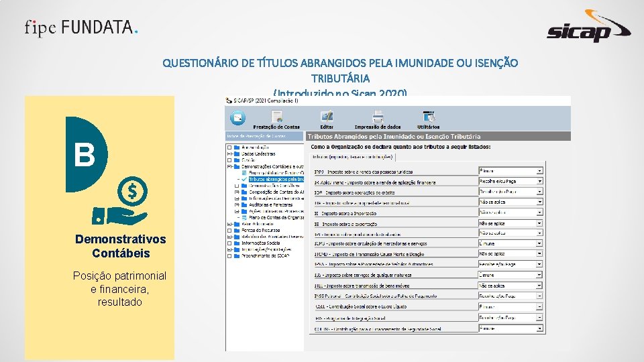644x362 pixels.
Task: Tick the Informações Sociais checkbox
Action: [x=229, y=243]
